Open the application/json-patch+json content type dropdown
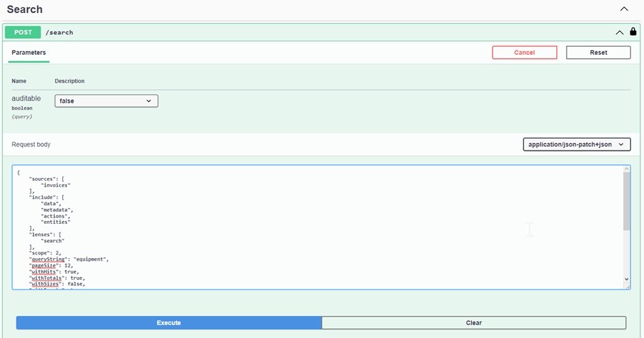 (576, 144)
